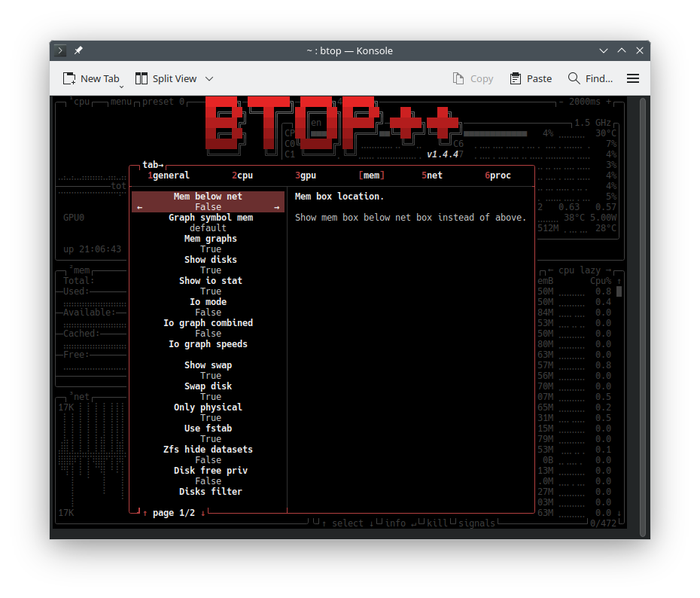Click the right sort arrow beside cpu lazy
Screen dimensions: 700x598
click(x=608, y=270)
